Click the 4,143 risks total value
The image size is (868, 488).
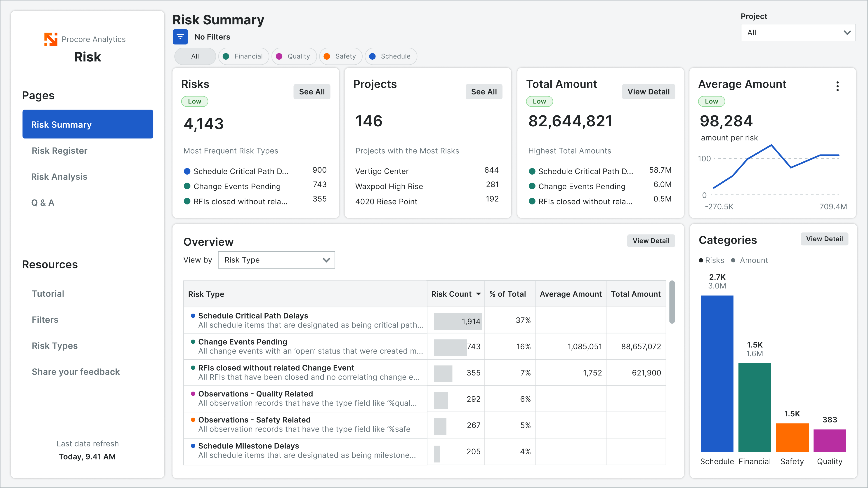(x=203, y=124)
